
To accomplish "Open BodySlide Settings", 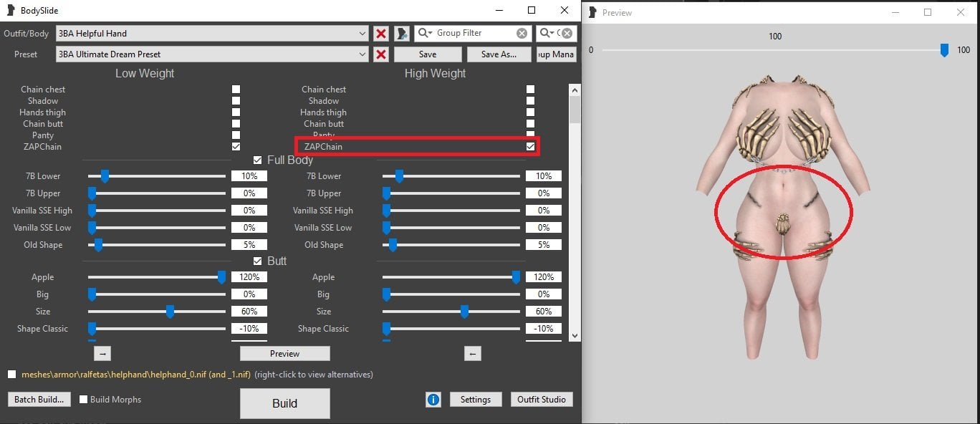I will tap(476, 400).
